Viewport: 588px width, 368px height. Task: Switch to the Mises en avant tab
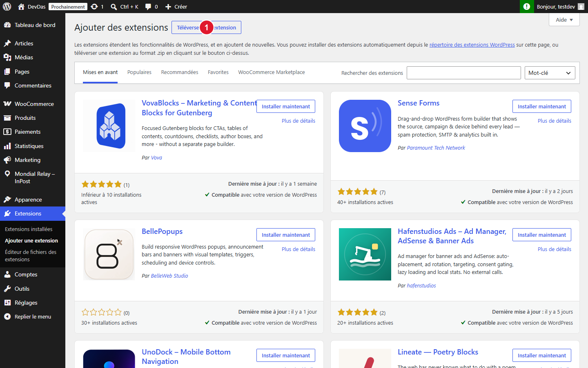tap(100, 72)
